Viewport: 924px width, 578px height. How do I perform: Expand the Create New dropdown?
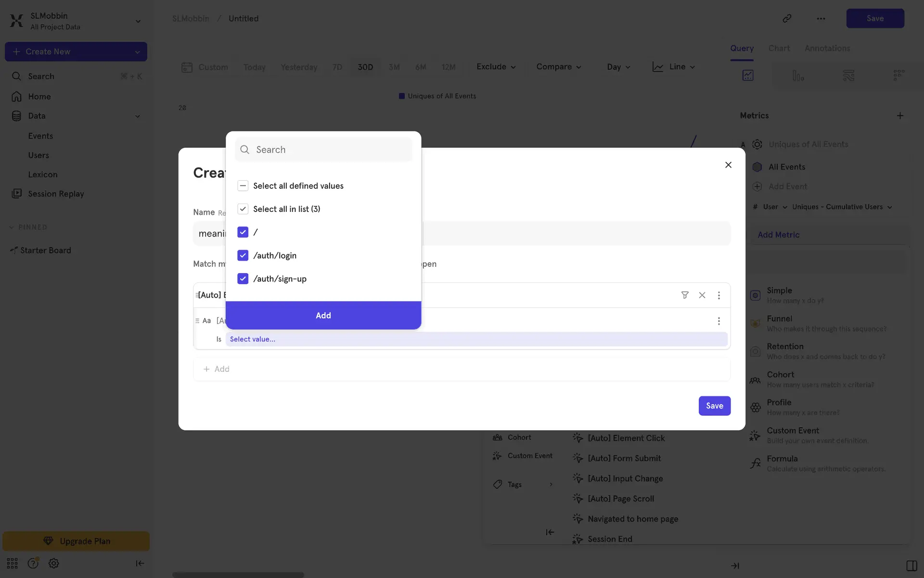137,52
